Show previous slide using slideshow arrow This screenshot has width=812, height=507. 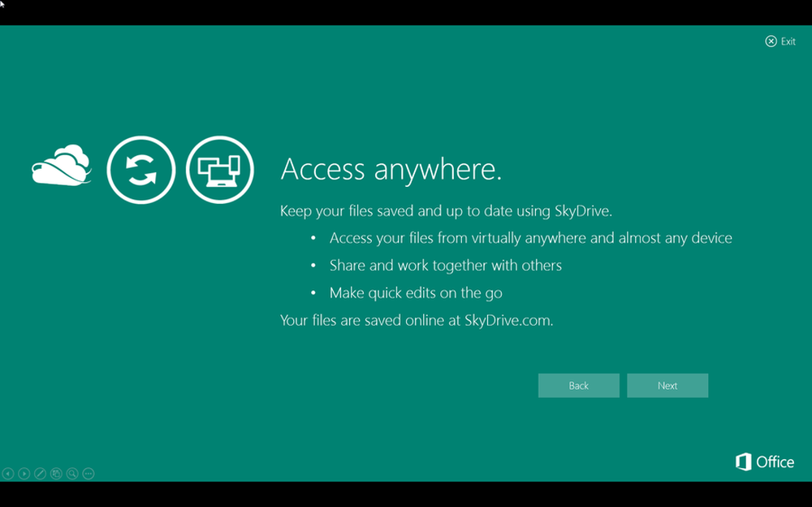point(8,474)
